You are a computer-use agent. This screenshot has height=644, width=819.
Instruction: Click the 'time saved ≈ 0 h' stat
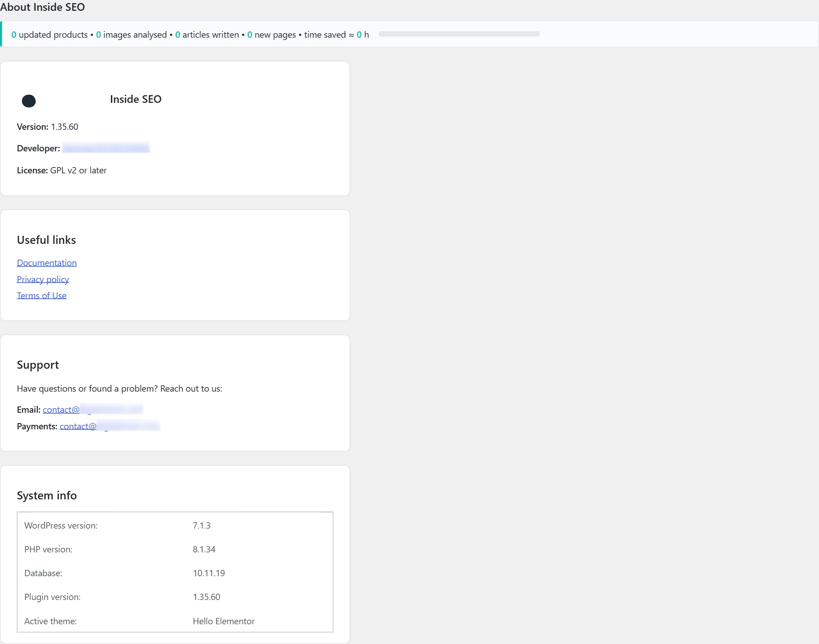pos(337,35)
